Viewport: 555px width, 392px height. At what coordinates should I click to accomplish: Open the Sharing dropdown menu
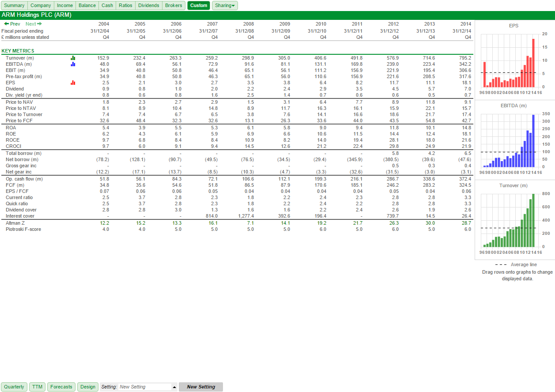coord(225,5)
